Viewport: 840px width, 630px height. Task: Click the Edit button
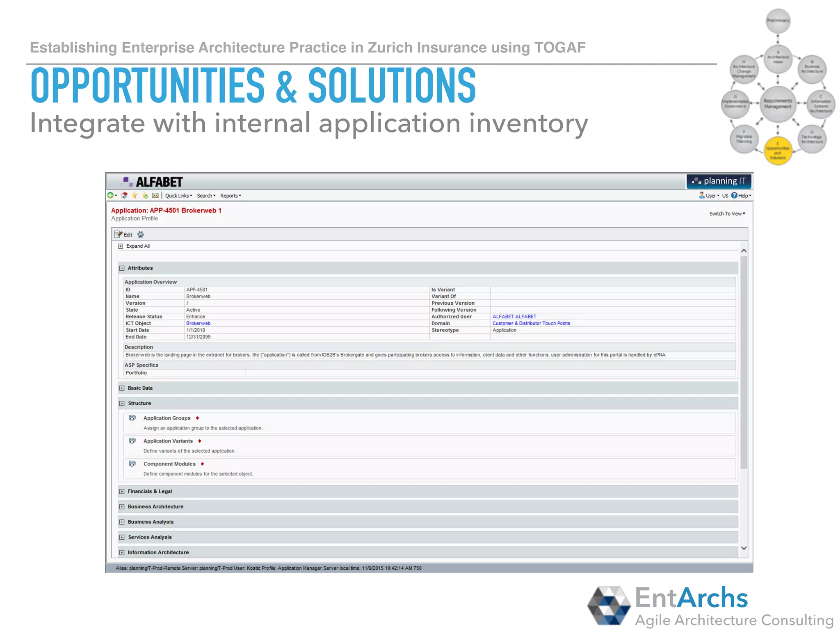123,235
